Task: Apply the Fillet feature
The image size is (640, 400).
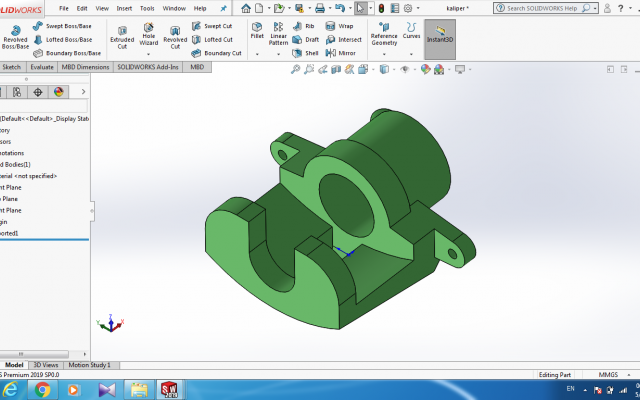Action: click(x=257, y=31)
